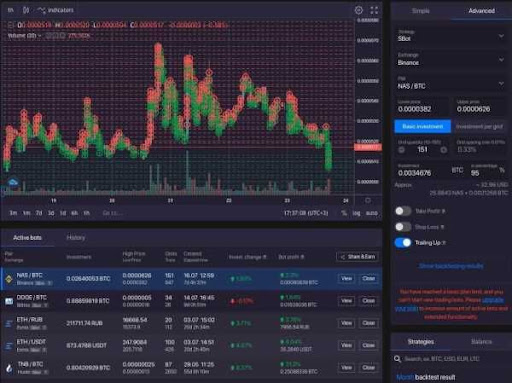512x383 pixels.
Task: Click the search magnifier in Strategies
Action: pyautogui.click(x=397, y=359)
